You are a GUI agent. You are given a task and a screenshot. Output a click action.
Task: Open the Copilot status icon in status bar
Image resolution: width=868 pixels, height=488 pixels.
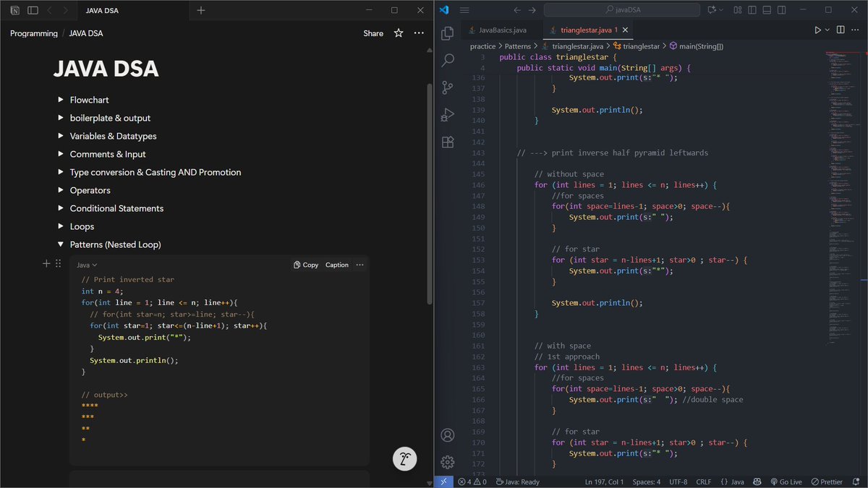757,481
